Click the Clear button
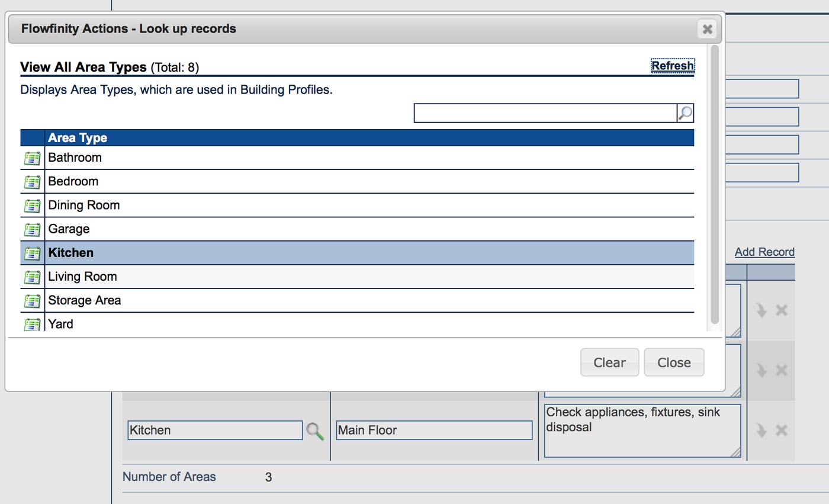Screen dimensions: 829x504 coord(609,362)
